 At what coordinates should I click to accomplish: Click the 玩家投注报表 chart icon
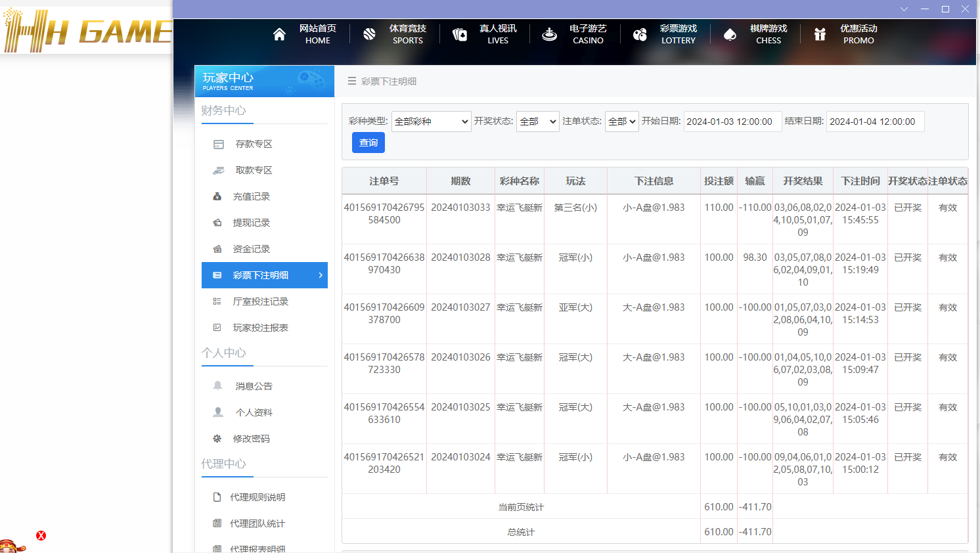click(217, 328)
